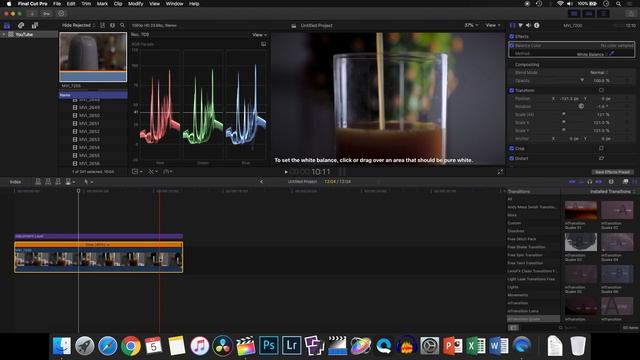
Task: Open the Modify menu
Action: [136, 4]
